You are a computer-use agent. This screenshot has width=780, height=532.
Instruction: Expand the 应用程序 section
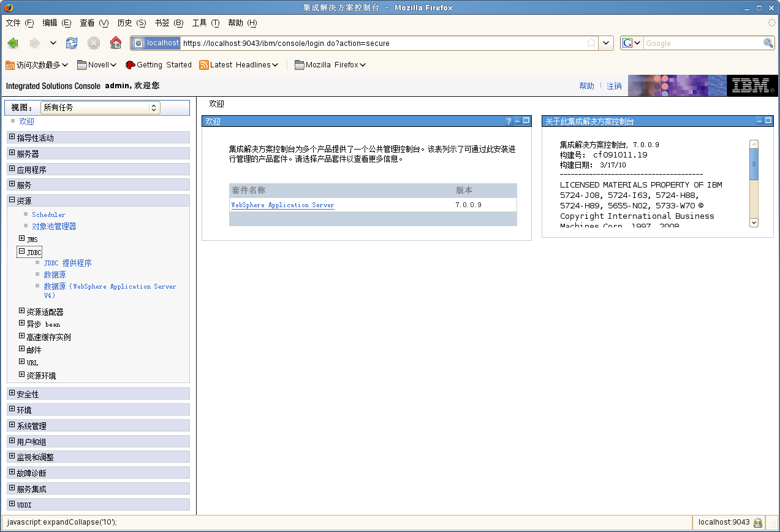pyautogui.click(x=12, y=169)
